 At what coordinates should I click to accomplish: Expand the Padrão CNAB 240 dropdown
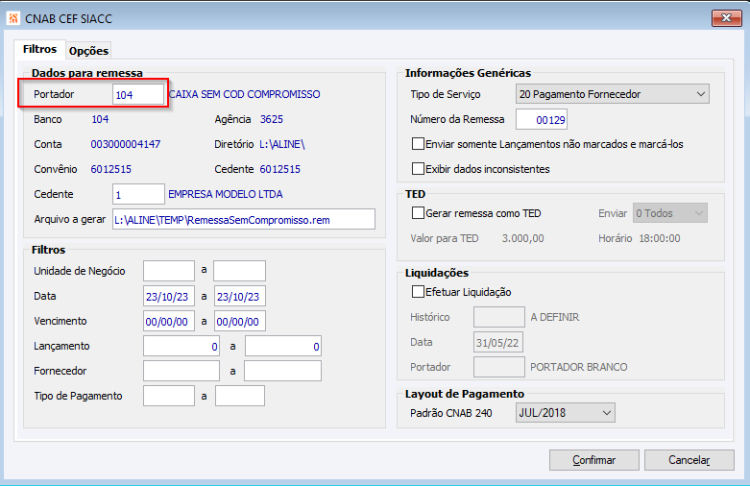point(565,413)
